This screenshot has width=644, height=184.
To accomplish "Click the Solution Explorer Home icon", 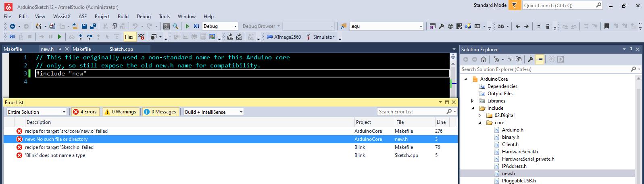I will [x=484, y=59].
